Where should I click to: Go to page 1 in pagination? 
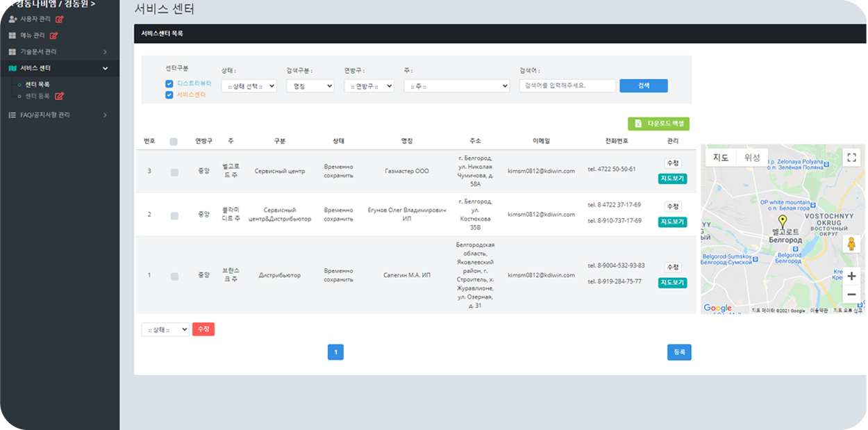click(335, 352)
